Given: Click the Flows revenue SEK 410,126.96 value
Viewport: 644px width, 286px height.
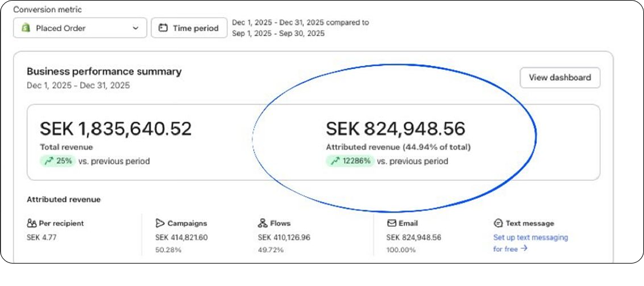Looking at the screenshot, I should tap(284, 238).
